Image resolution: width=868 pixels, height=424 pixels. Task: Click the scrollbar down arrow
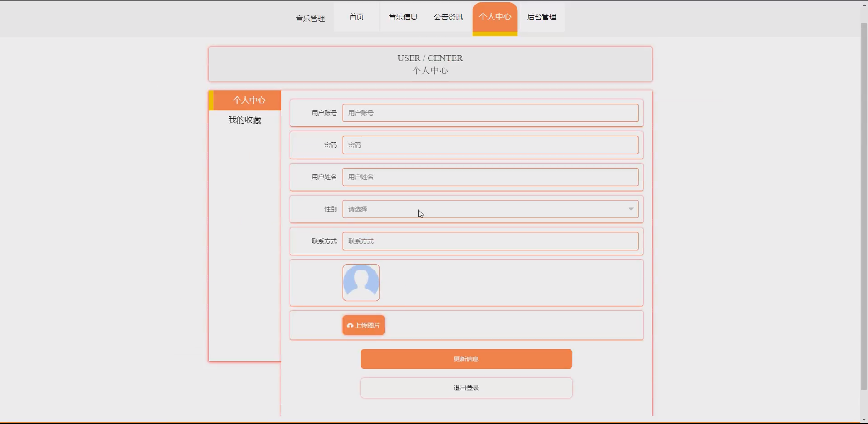[x=864, y=420]
